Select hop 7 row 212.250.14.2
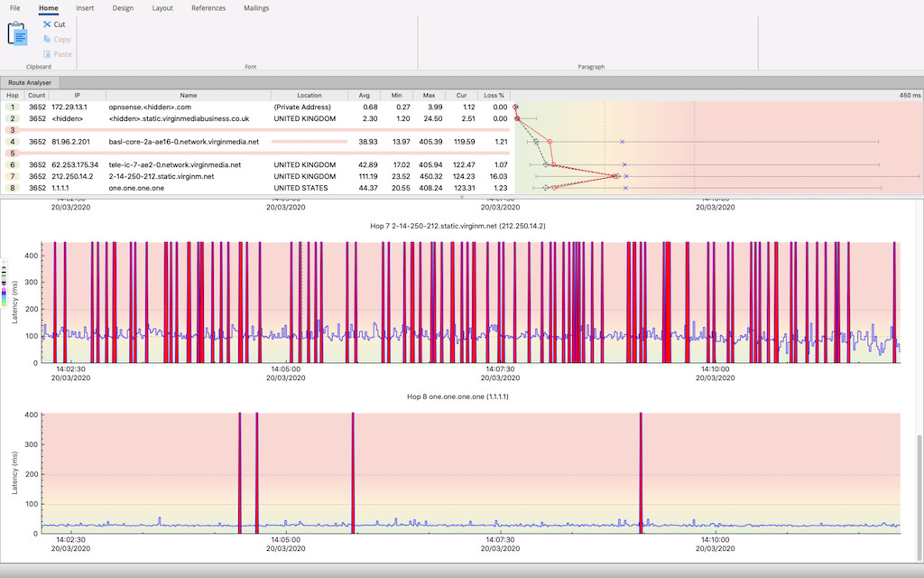The image size is (924, 578). pos(256,176)
